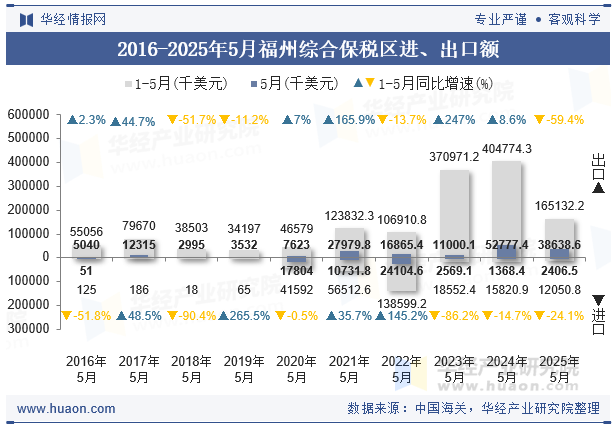Click the blue 5月(千美元) legend swatch

[x=254, y=84]
